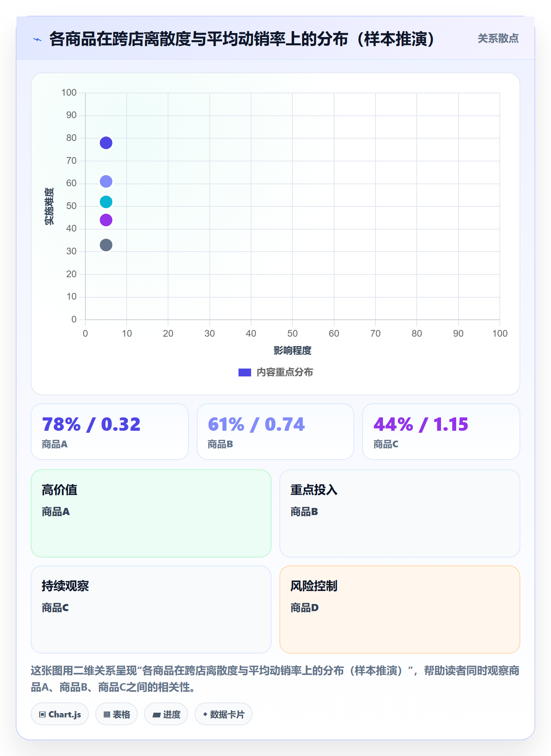Click the lightning bolt icon beside title

(x=37, y=39)
